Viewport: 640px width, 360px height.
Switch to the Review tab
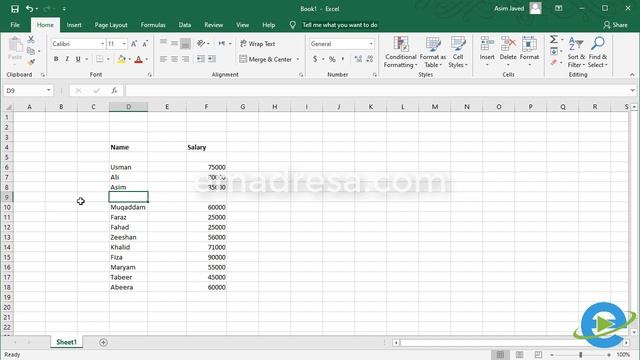coord(213,25)
